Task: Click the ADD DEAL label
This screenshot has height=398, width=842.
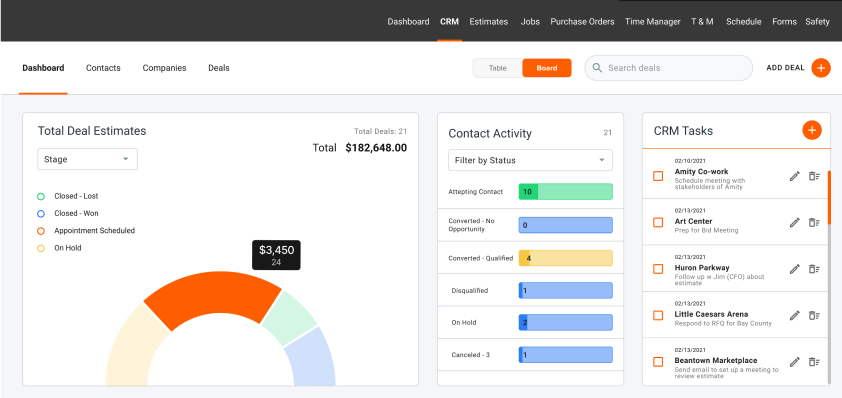Action: coord(785,68)
